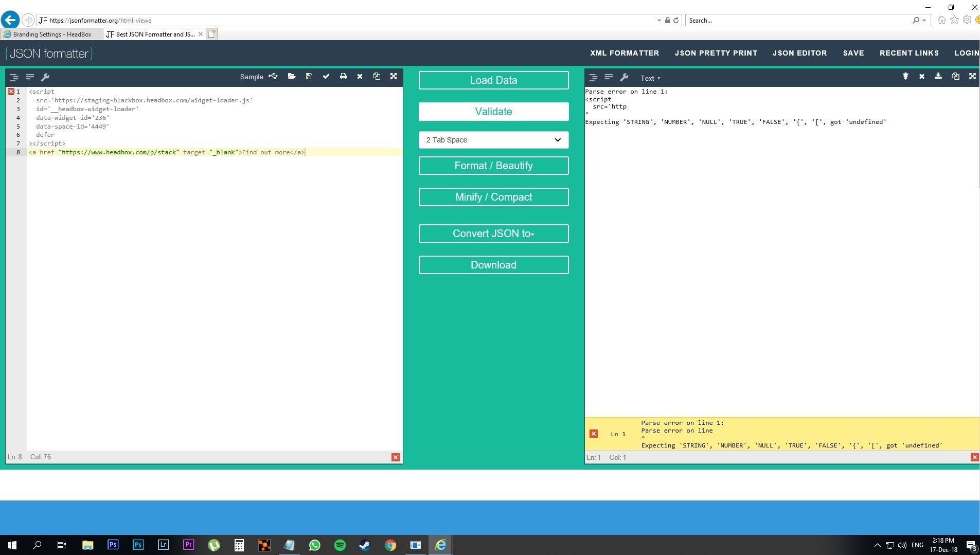The image size is (980, 555).
Task: Click the wrench repair icon in input editor
Action: [x=45, y=77]
